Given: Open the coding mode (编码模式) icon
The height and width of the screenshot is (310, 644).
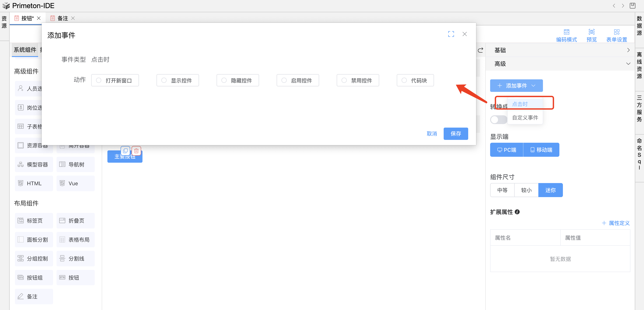Looking at the screenshot, I should [x=566, y=32].
